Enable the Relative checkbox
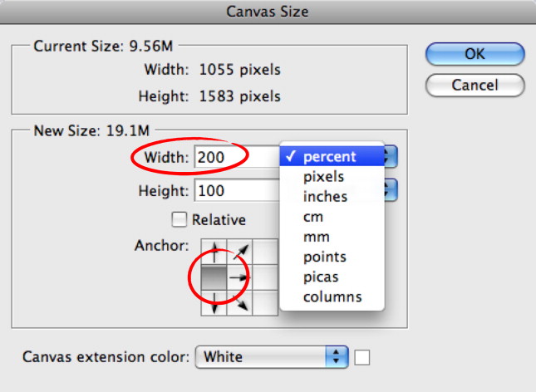 179,220
